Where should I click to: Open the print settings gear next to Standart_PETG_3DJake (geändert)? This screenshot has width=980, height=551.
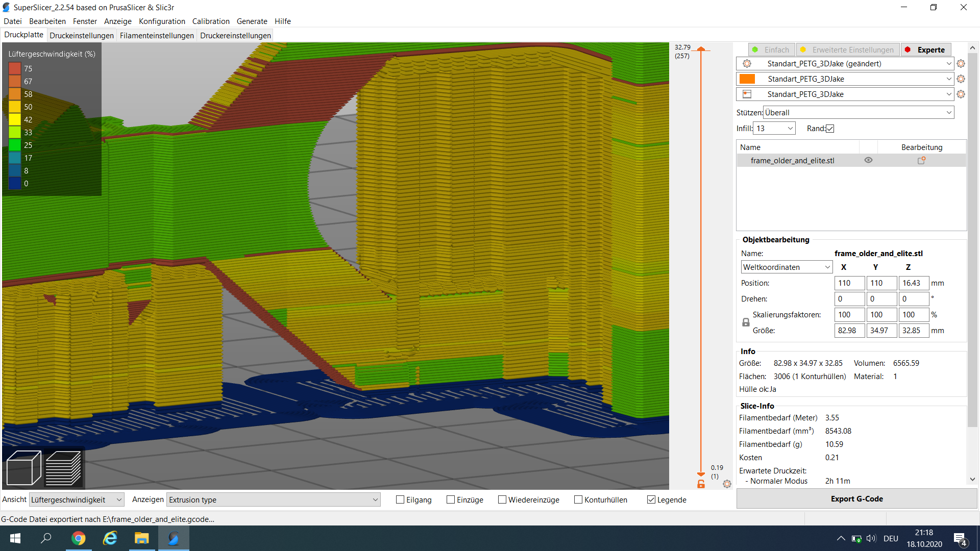(x=961, y=63)
